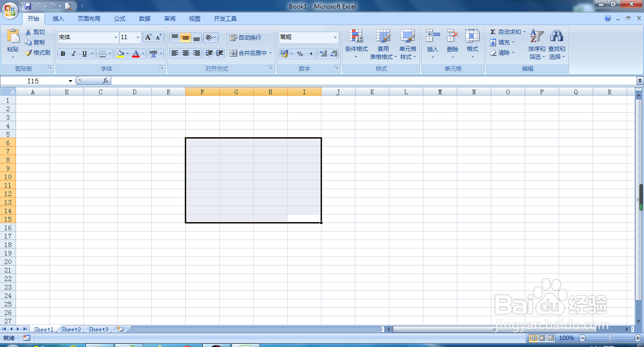Open the number format dropdown (常规)
644x347 pixels.
pos(335,37)
